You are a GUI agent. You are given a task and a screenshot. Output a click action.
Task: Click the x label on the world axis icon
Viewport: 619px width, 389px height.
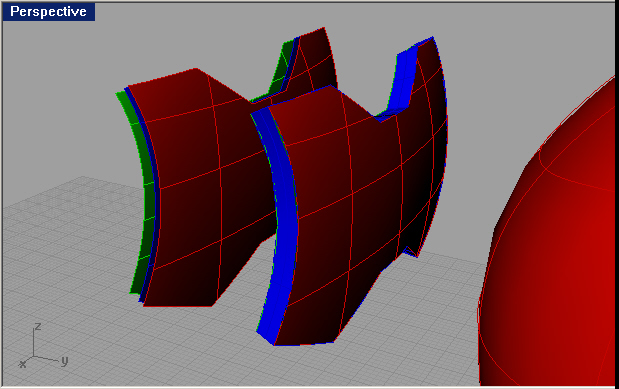coord(23,364)
